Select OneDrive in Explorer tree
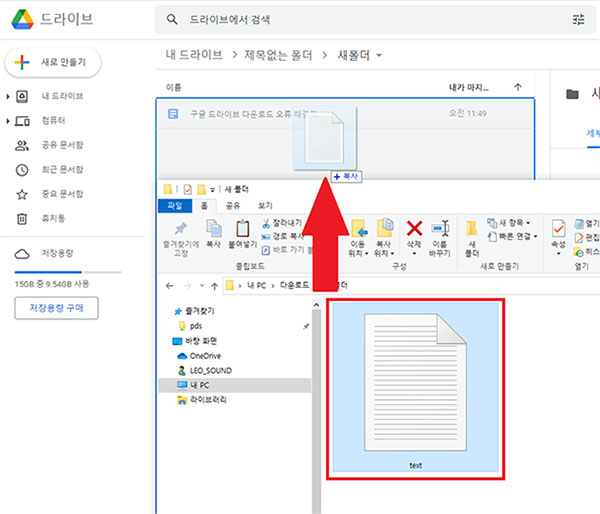 [x=205, y=356]
